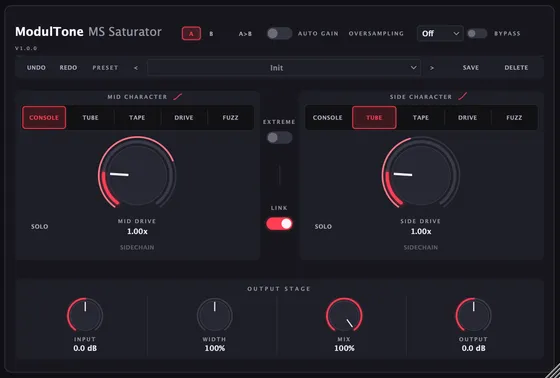Select Tape for Side Character
Screen dimensions: 560x378
point(421,118)
